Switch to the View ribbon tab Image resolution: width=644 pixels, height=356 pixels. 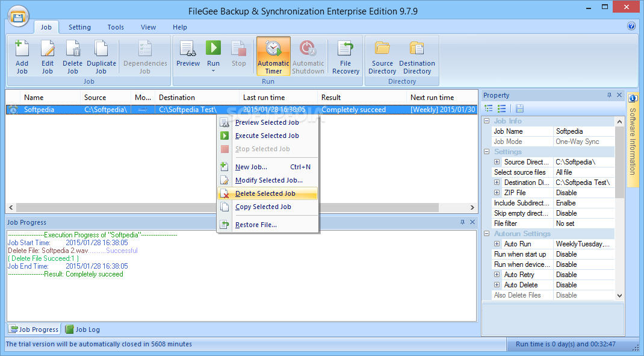[148, 27]
